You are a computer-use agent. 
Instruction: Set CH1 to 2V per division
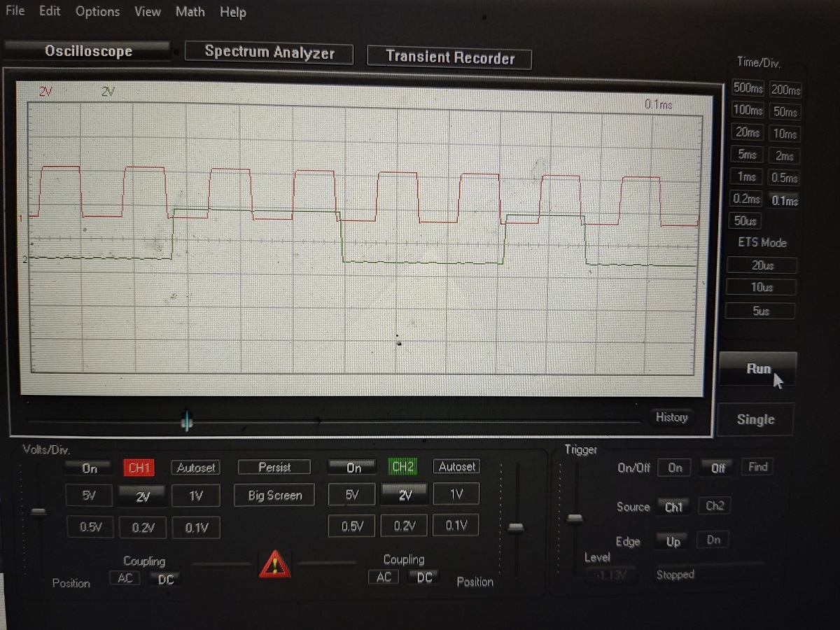[143, 496]
